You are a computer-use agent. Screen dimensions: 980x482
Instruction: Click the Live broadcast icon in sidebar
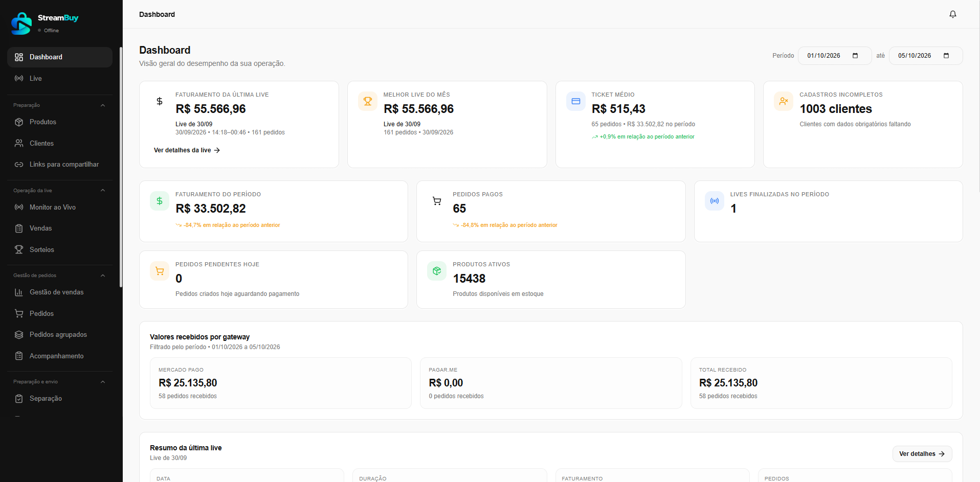(x=19, y=78)
